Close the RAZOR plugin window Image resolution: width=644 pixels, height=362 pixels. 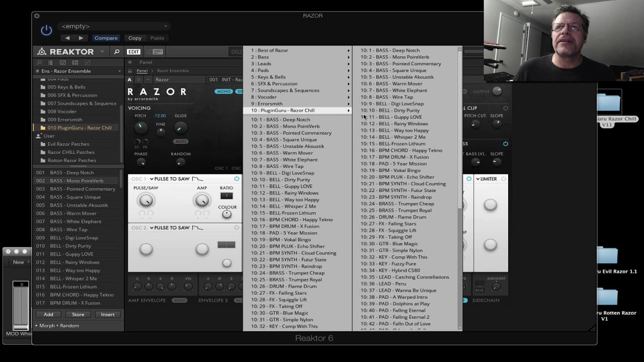(x=37, y=16)
